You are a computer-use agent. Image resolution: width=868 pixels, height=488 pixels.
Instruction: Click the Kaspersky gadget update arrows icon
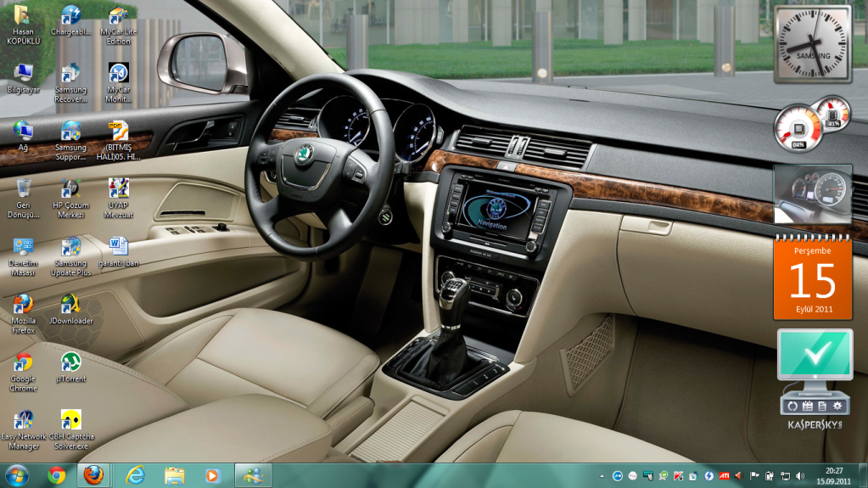point(792,407)
